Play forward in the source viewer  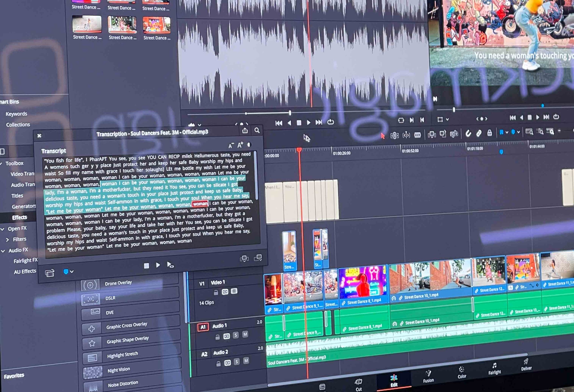(x=309, y=122)
